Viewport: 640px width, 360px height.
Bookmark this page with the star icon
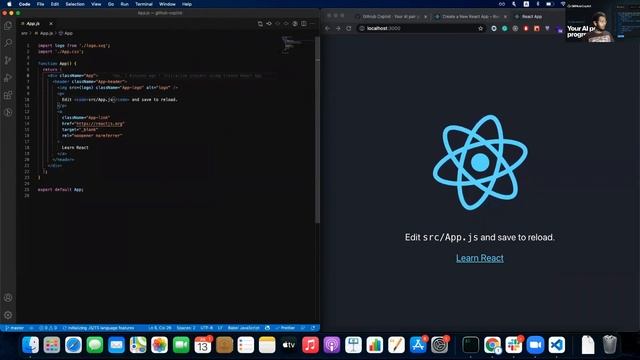pyautogui.click(x=480, y=28)
